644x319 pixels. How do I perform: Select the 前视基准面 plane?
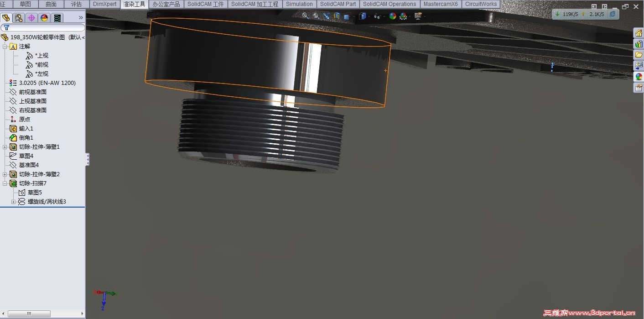click(x=28, y=92)
